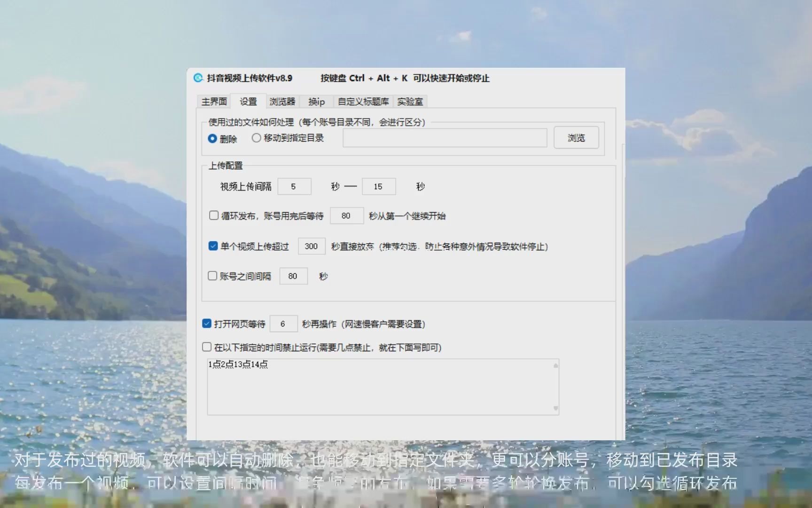Enable the 账号之间间隔 checkbox
This screenshot has height=508, width=812.
(212, 276)
